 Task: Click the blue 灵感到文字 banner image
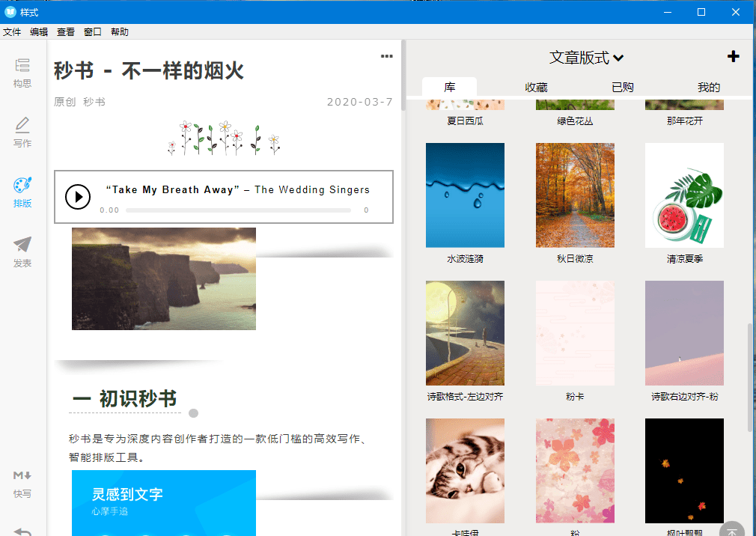point(164,503)
